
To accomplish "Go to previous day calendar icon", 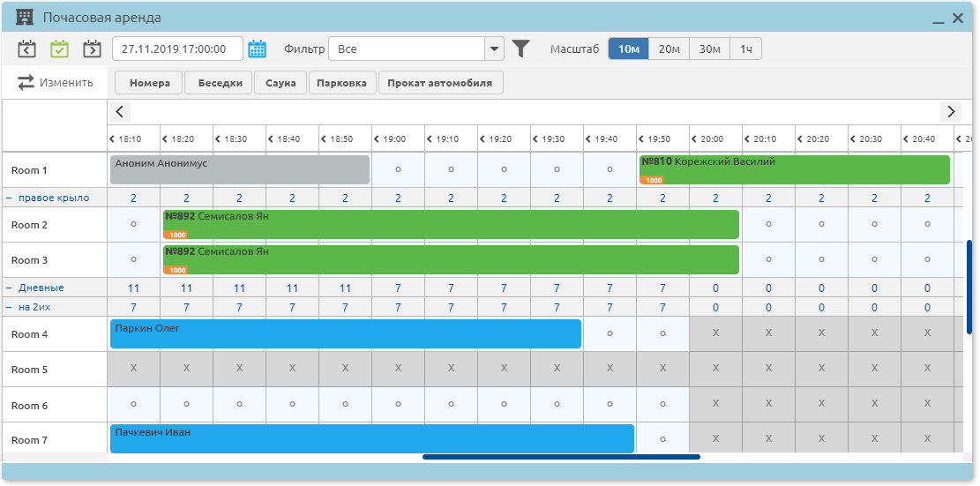I will click(x=26, y=49).
